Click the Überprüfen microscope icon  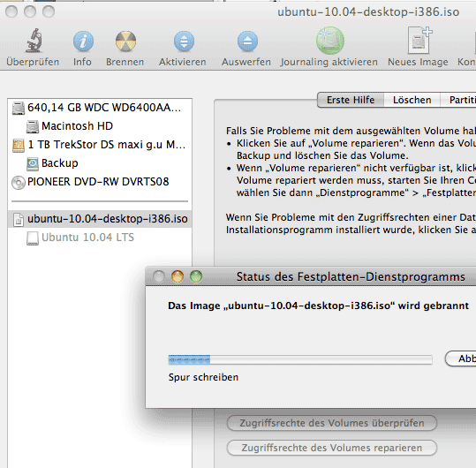(x=34, y=41)
